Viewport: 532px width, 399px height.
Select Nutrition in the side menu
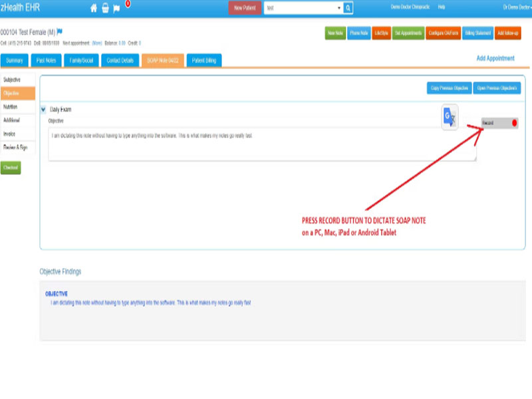(x=18, y=107)
